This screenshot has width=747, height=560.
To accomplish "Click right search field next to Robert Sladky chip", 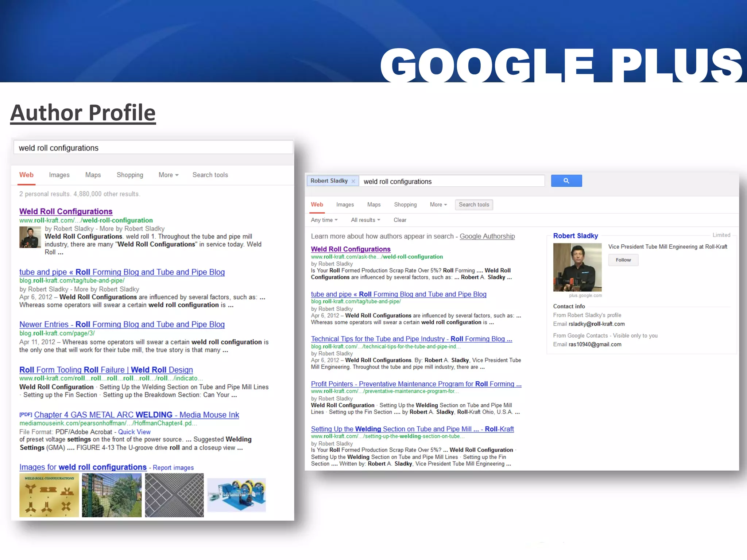I will 452,181.
